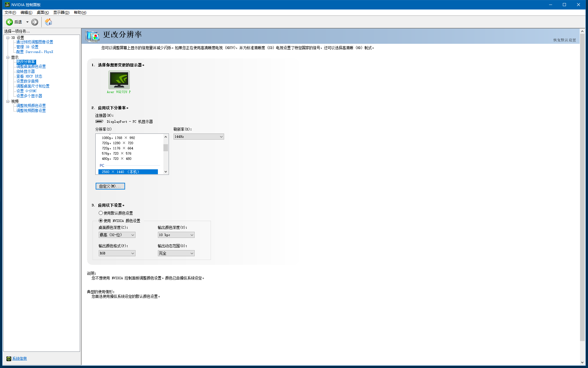Open 设置数字音频
Image resolution: width=588 pixels, height=368 pixels.
pyautogui.click(x=27, y=81)
